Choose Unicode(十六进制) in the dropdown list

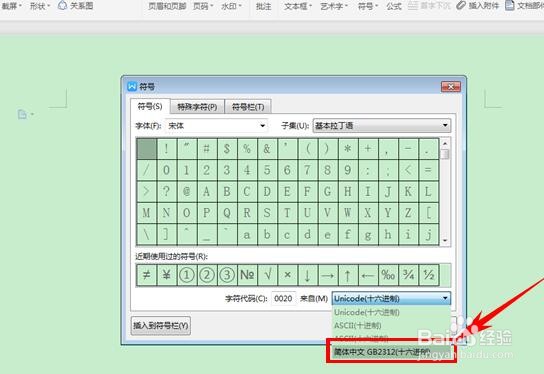[391, 312]
